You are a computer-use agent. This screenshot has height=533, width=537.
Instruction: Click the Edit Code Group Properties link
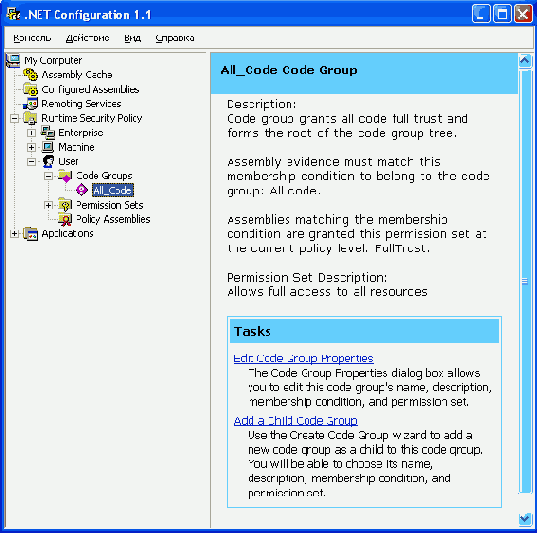(x=303, y=358)
